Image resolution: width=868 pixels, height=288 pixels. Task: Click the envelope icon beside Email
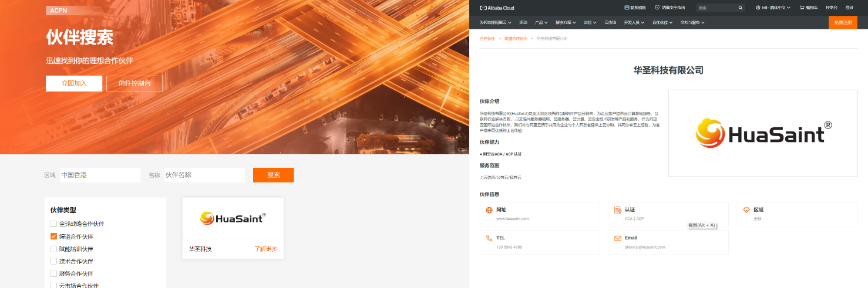tap(617, 238)
